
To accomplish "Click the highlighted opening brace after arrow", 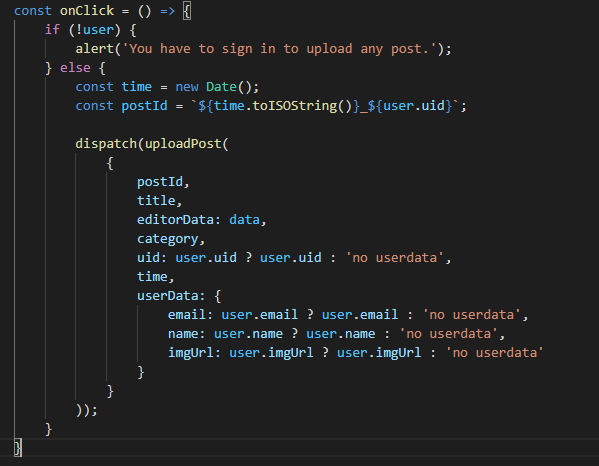I will click(x=187, y=11).
